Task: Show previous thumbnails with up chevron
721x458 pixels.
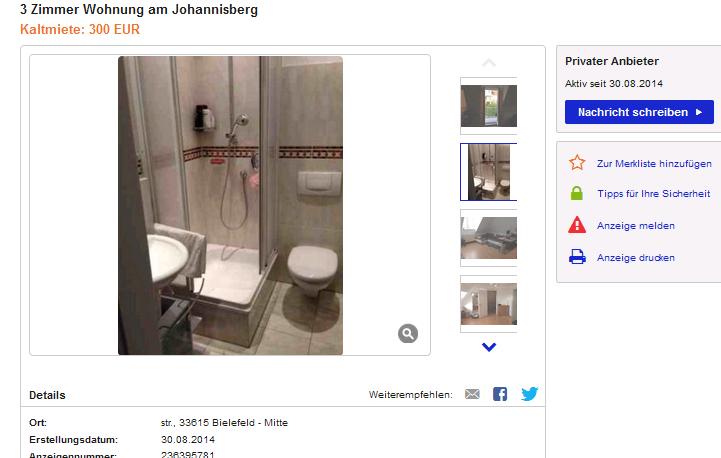Action: (x=489, y=63)
